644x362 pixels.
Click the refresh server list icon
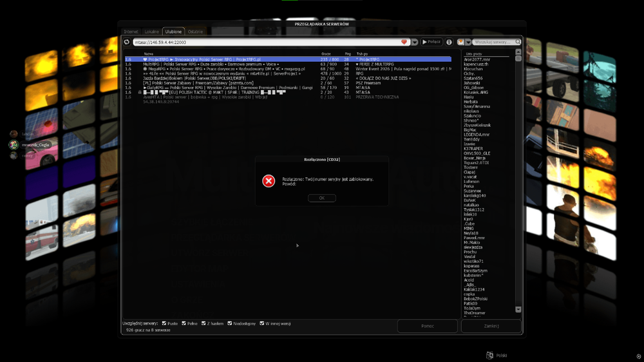click(x=127, y=42)
